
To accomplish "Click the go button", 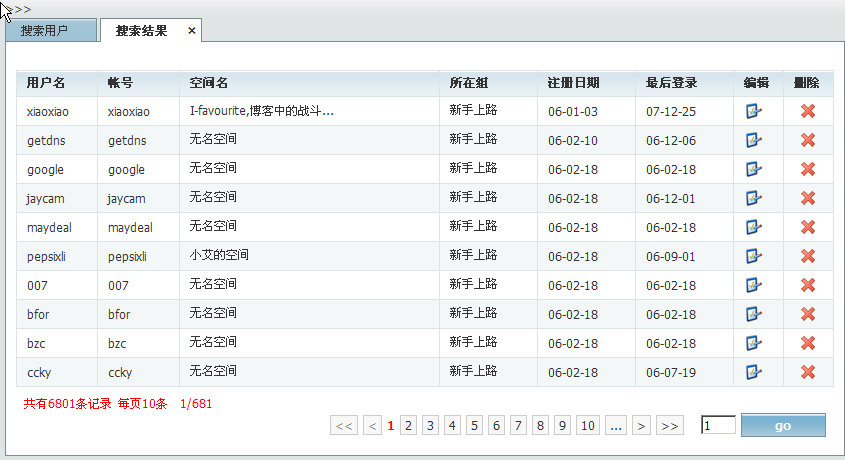I will 783,425.
